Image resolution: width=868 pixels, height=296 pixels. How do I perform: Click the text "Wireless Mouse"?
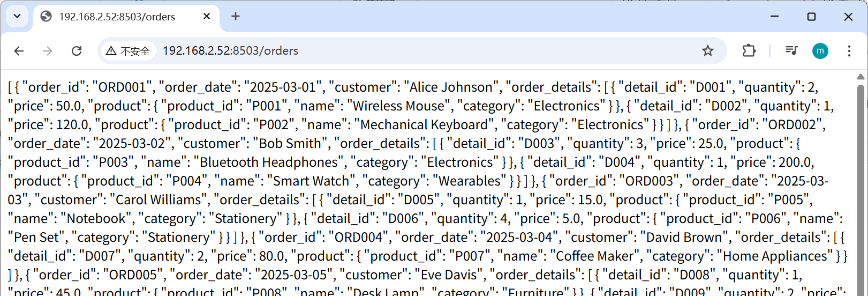[399, 106]
